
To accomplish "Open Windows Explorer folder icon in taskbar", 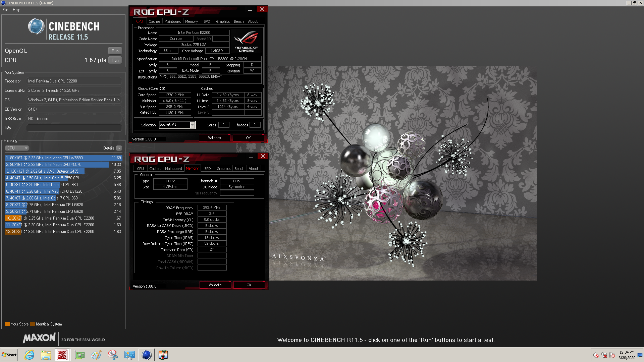I will point(46,355).
